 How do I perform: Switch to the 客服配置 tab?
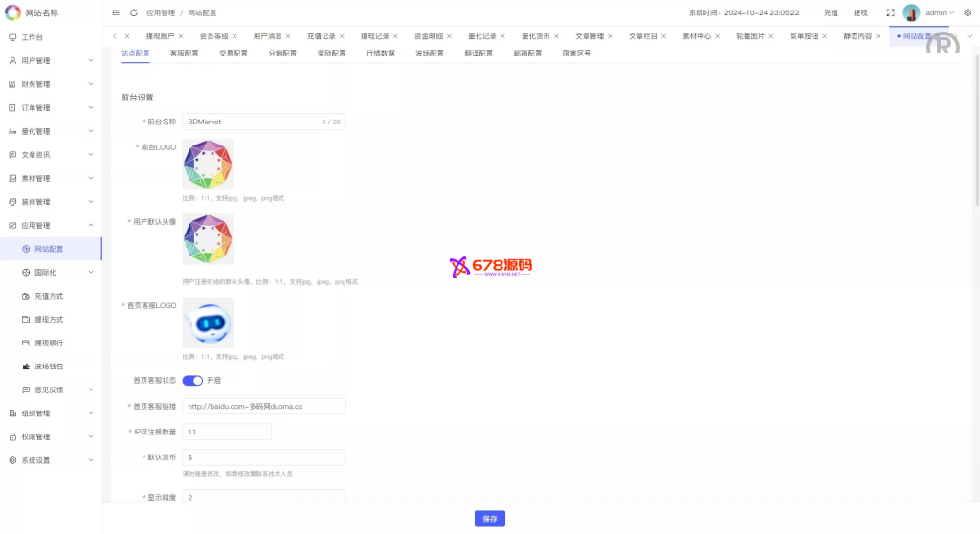point(185,54)
